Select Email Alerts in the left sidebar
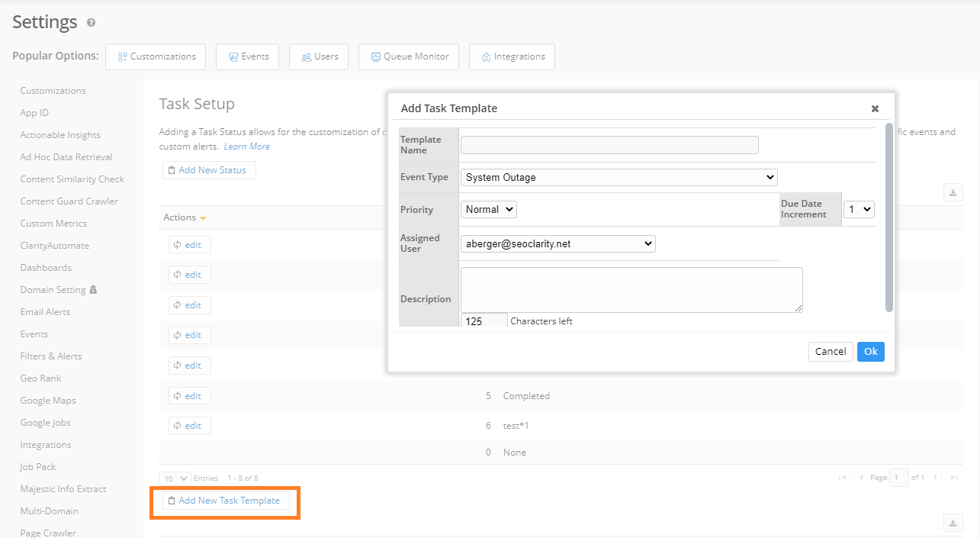Image resolution: width=980 pixels, height=538 pixels. [45, 312]
